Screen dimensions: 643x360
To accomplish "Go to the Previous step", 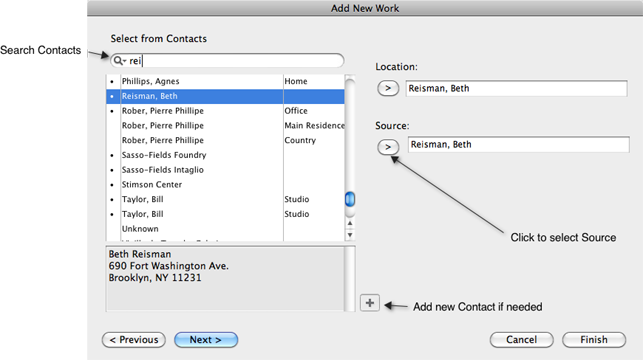I will [134, 339].
